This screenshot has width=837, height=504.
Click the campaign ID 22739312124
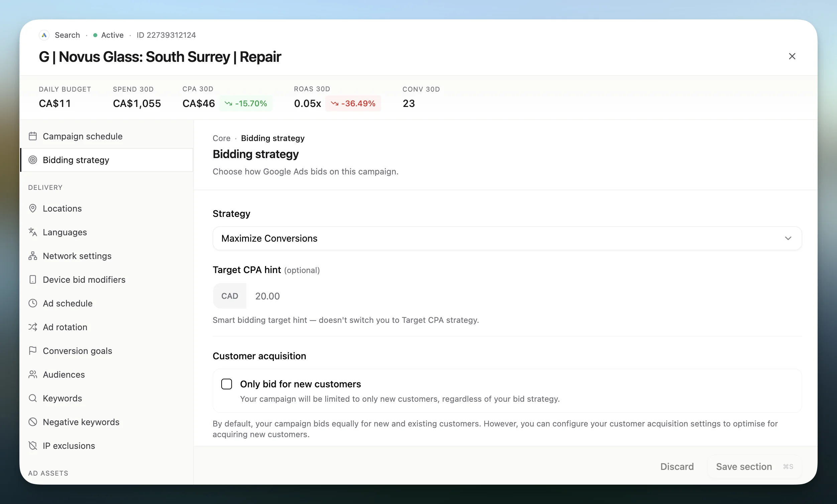[x=166, y=35]
